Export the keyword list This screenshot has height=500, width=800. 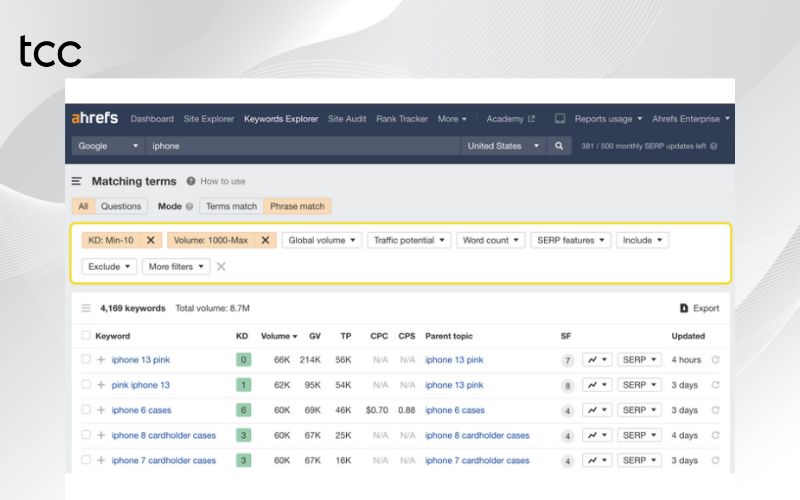click(699, 308)
